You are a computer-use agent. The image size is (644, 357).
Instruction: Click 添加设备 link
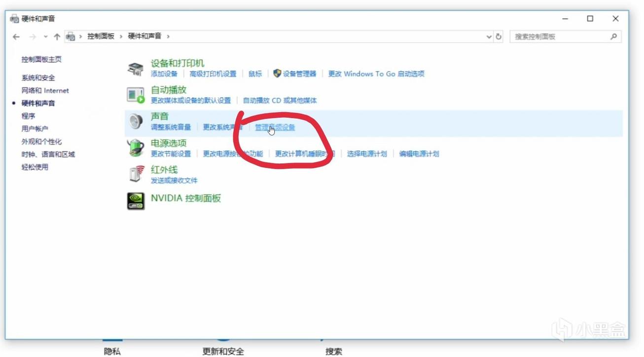tap(164, 74)
